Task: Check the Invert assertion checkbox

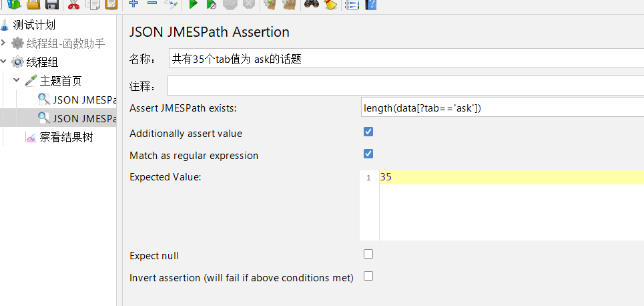Action: [x=368, y=276]
